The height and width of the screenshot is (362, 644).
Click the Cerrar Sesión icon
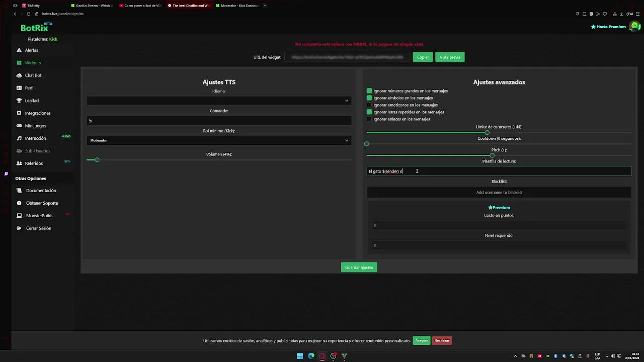click(19, 228)
